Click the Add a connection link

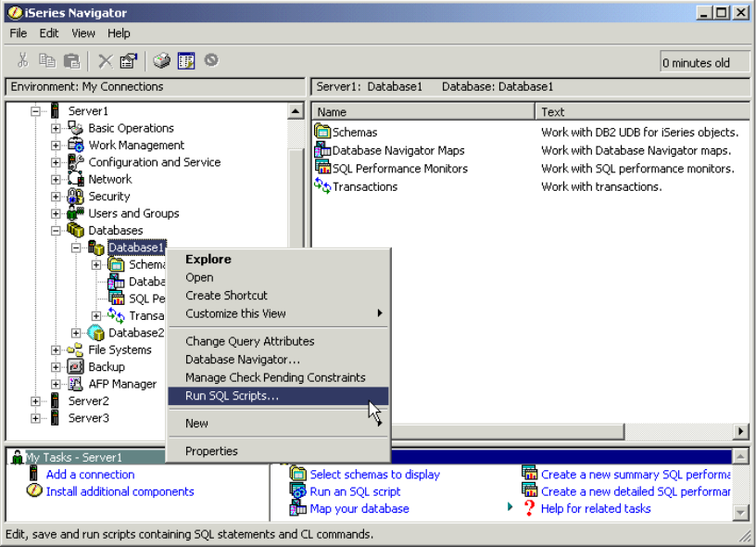point(90,474)
